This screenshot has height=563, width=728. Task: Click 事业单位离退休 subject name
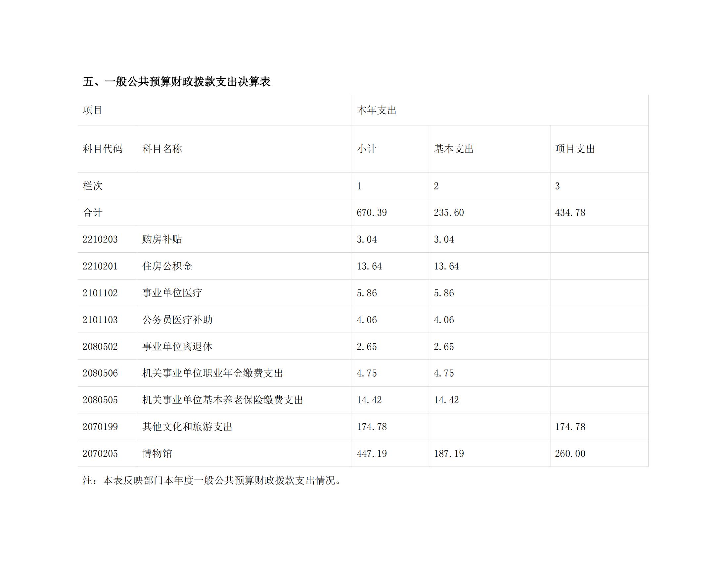(x=177, y=346)
